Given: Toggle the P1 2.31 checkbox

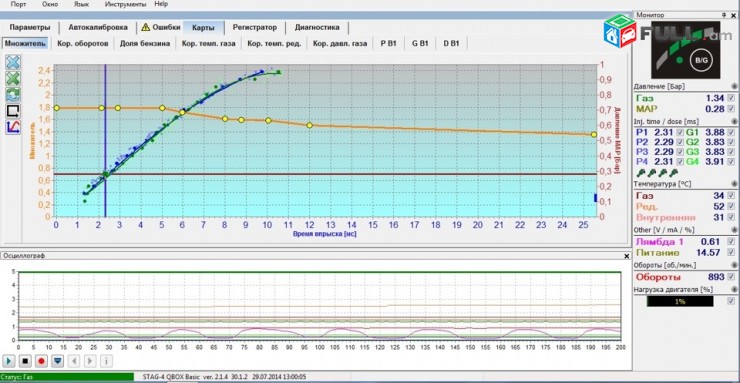Looking at the screenshot, I should pos(680,133).
